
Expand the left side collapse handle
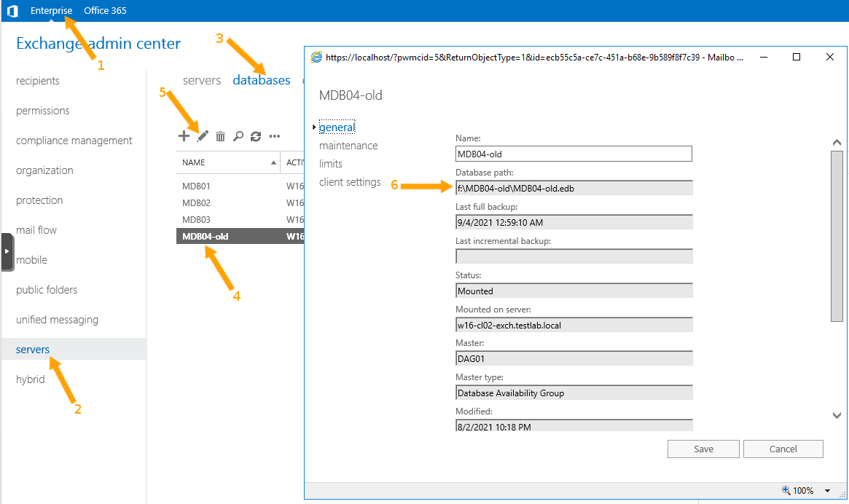click(x=7, y=251)
